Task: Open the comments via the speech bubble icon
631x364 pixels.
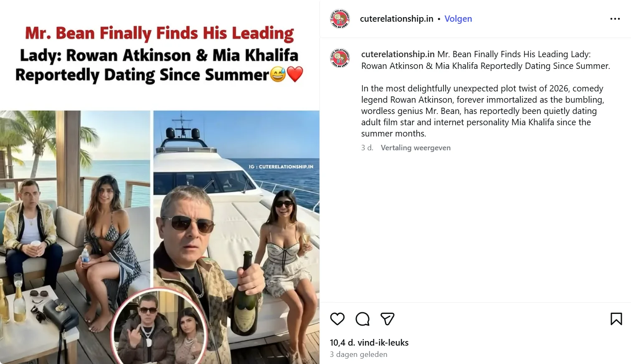Action: [362, 319]
